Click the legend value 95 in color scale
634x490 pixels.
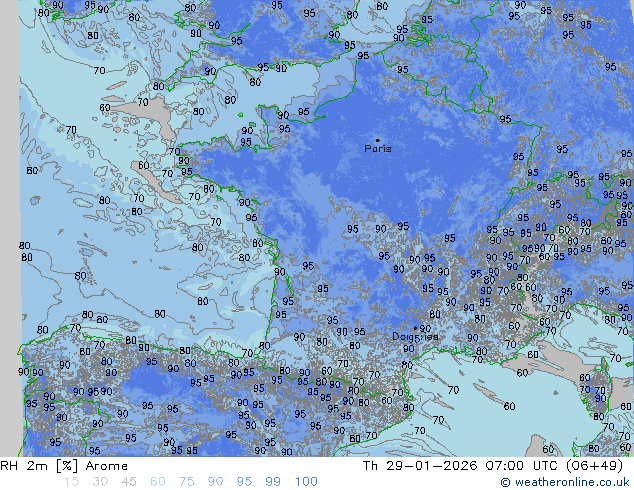click(244, 482)
